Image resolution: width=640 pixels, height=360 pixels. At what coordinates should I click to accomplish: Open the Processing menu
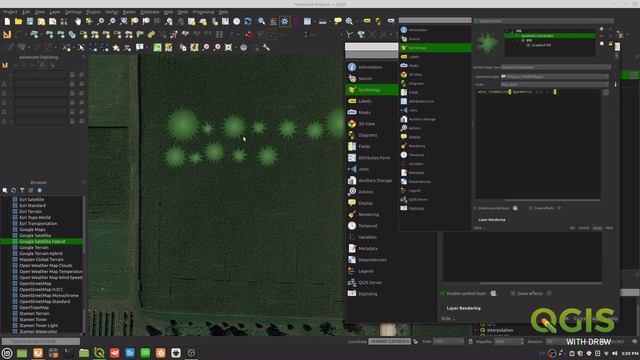click(x=203, y=12)
